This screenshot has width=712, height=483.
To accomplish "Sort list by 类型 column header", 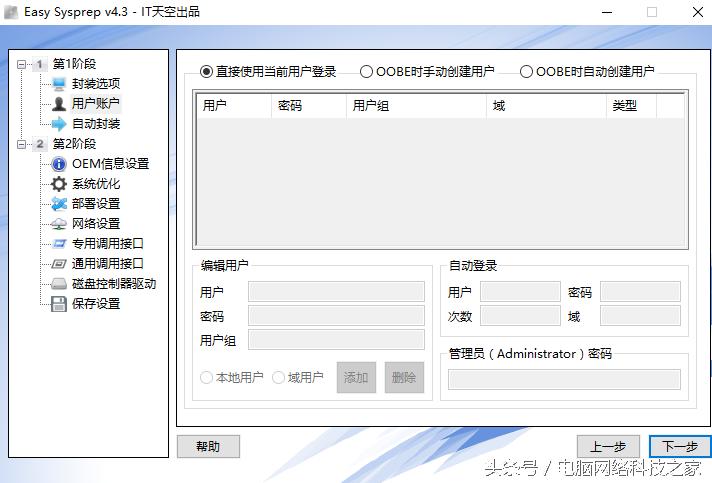I will pyautogui.click(x=631, y=106).
